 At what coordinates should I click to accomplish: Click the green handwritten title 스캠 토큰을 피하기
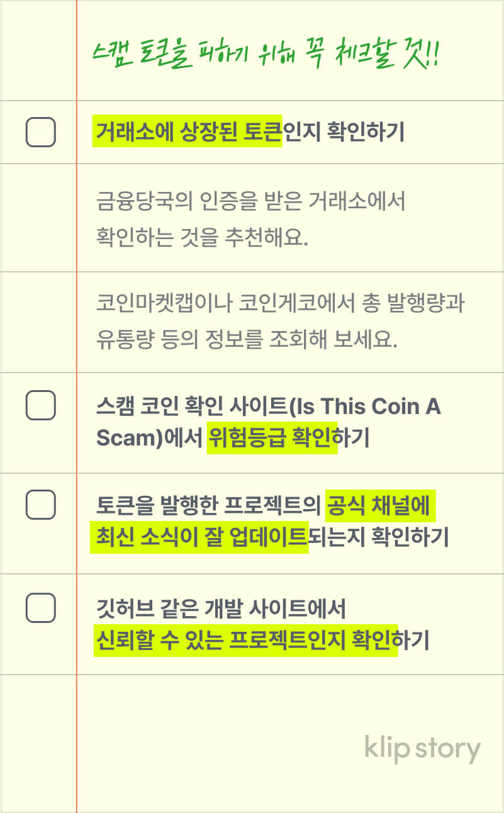(264, 57)
